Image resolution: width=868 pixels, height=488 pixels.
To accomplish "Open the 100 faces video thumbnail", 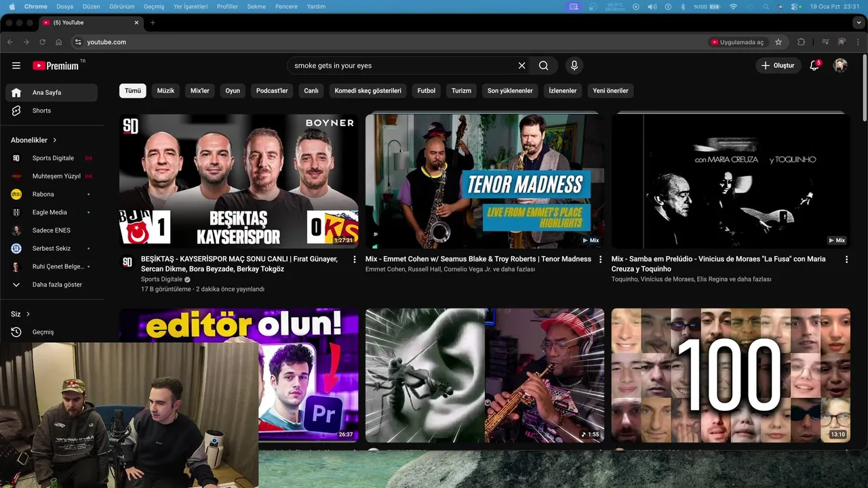I will pyautogui.click(x=731, y=375).
